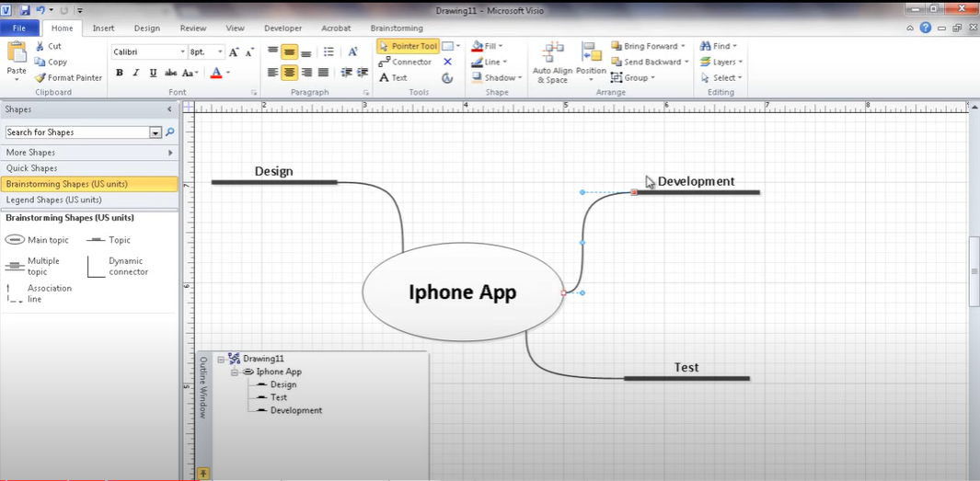Click the Increase Indent icon
This screenshot has height=481, width=980.
363,73
